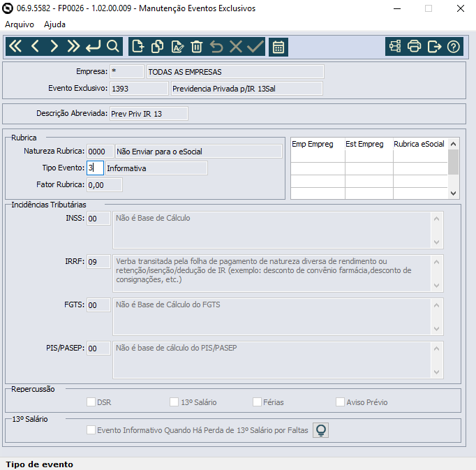The width and height of the screenshot is (476, 470).
Task: Open the Ajuda menu
Action: [x=54, y=24]
